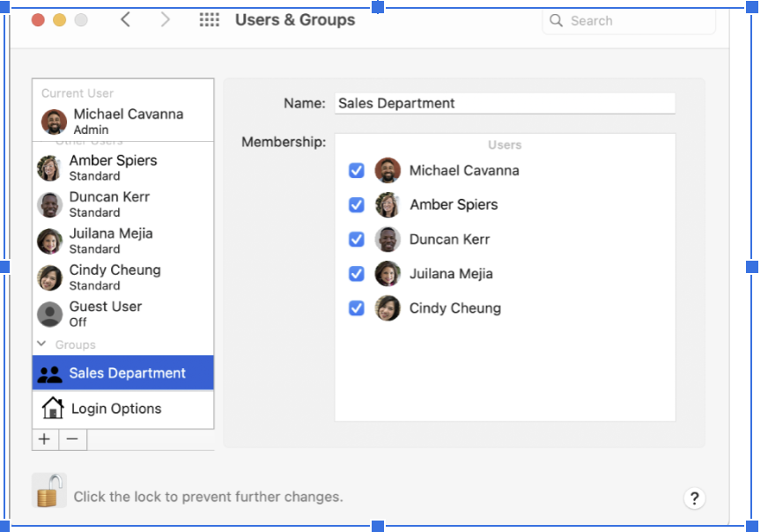768x532 pixels.
Task: Click the − button to remove the selected group
Action: (x=72, y=439)
